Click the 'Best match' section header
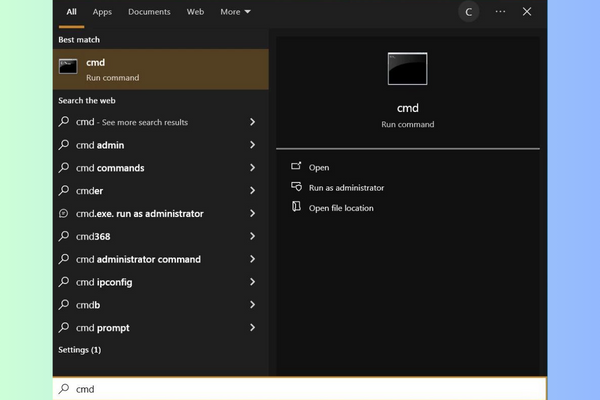Screen dimensions: 600x400 (79, 40)
